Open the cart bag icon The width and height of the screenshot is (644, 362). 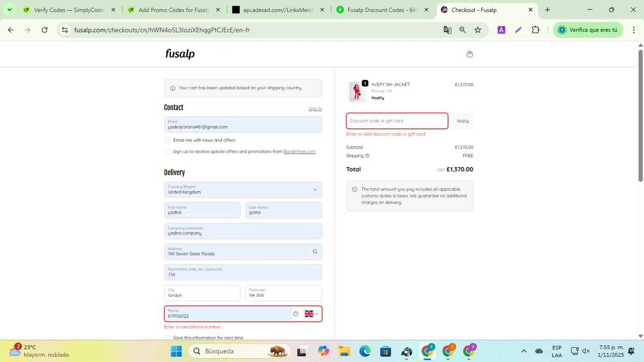click(x=470, y=54)
